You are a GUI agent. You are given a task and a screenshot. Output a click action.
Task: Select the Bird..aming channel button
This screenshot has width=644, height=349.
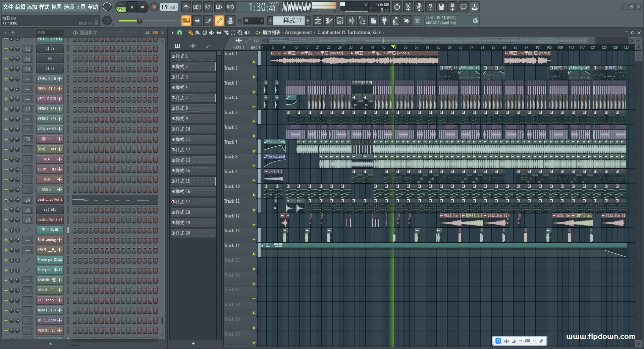tap(50, 240)
